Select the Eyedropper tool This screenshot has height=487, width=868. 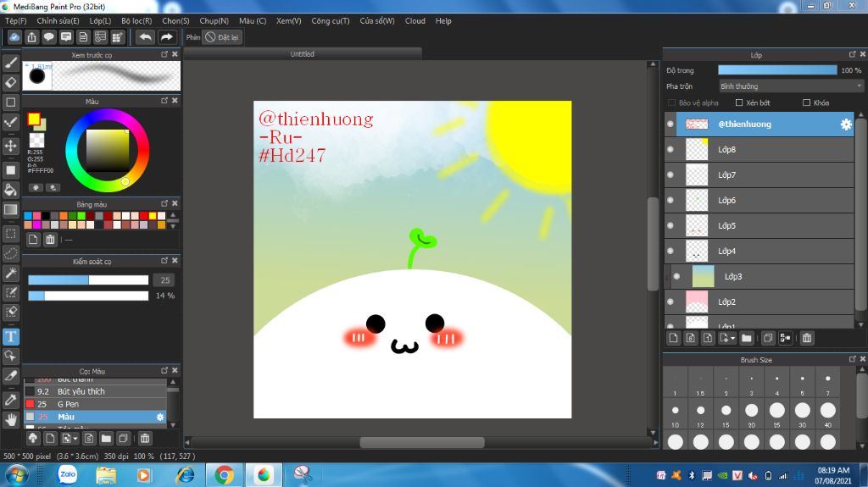pos(10,400)
